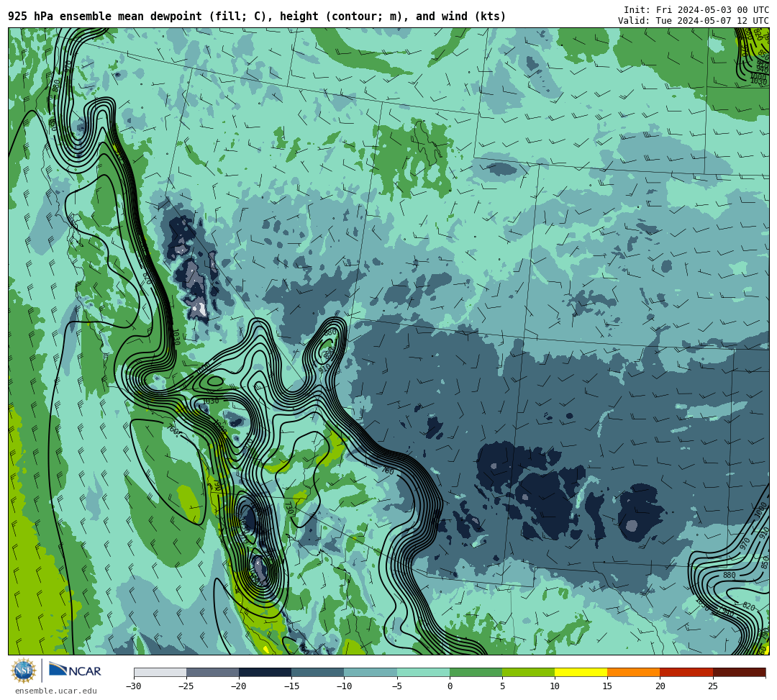777x700 pixels.
Task: Click the colorbar label 0
Action: (x=450, y=686)
